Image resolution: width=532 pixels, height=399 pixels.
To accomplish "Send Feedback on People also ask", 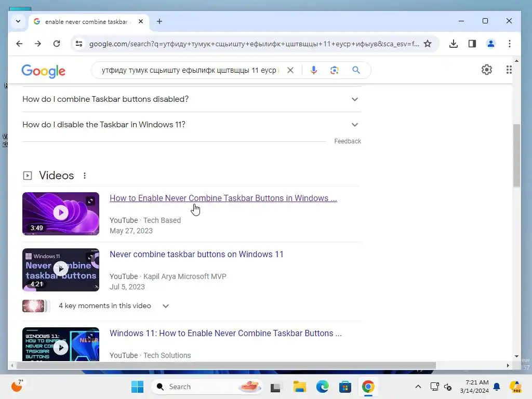I will point(348,141).
